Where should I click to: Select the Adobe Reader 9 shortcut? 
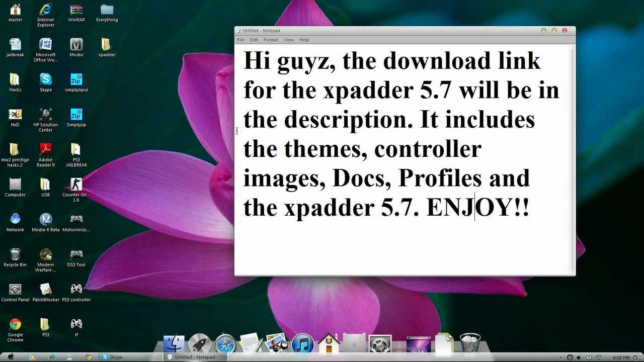(46, 155)
